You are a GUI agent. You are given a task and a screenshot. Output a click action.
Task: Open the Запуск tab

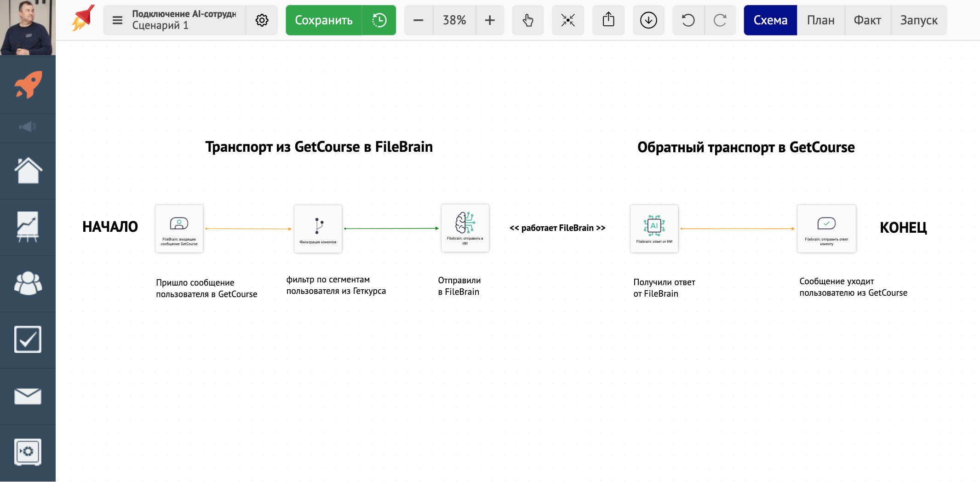pos(918,20)
